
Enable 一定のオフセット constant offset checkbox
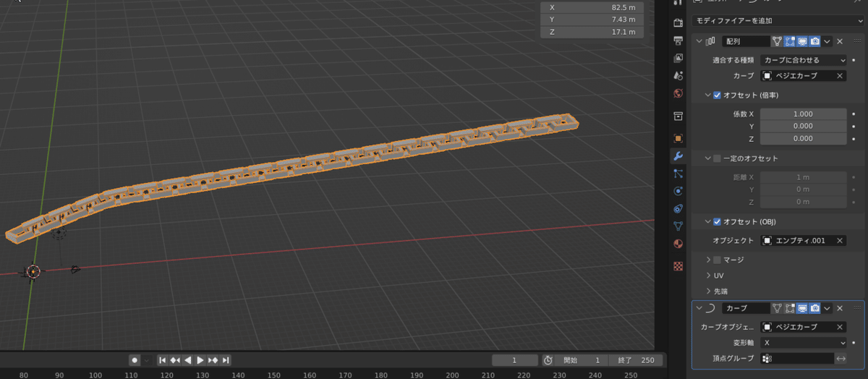pos(718,158)
